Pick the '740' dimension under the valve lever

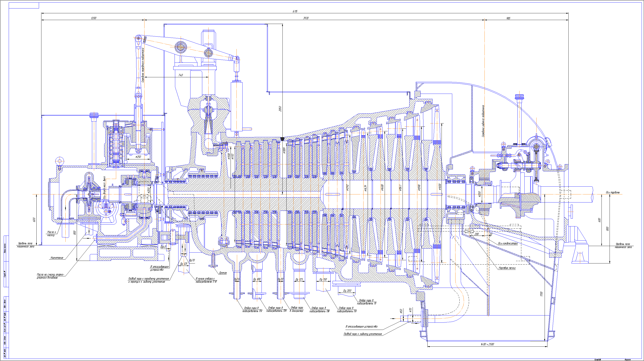pos(180,75)
